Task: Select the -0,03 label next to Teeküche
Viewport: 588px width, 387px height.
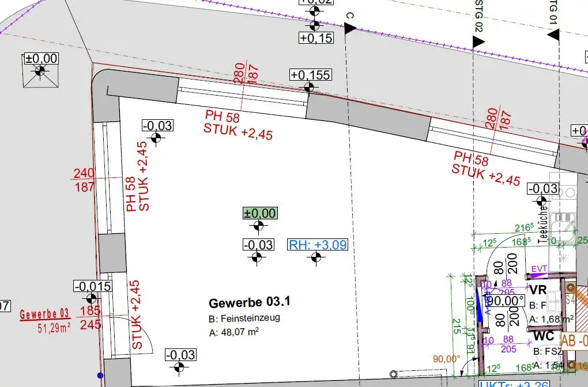Action: (x=543, y=188)
